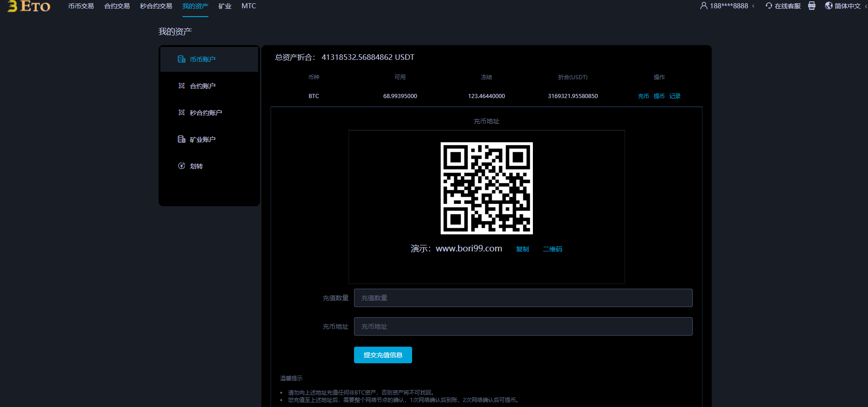Click the 冻结 column header
The image size is (868, 407).
(486, 77)
